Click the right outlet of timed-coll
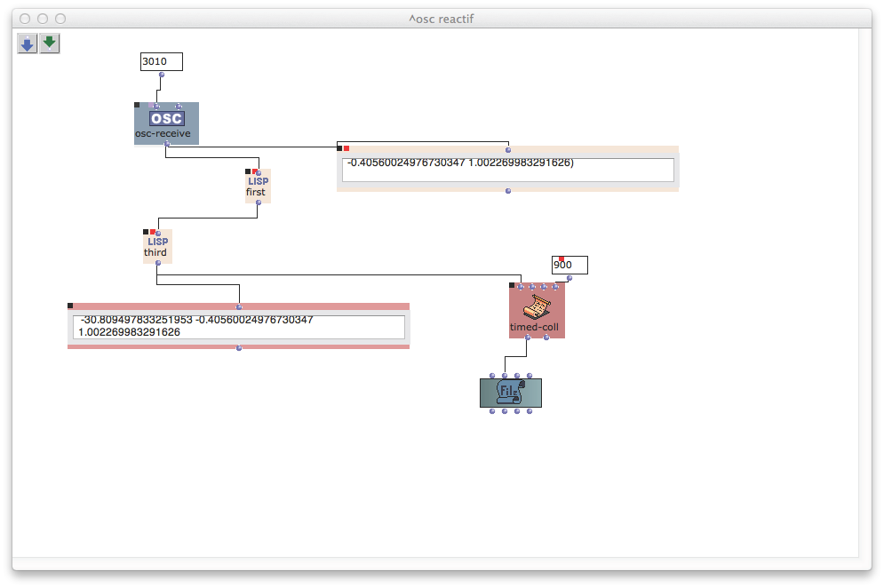 [x=546, y=338]
